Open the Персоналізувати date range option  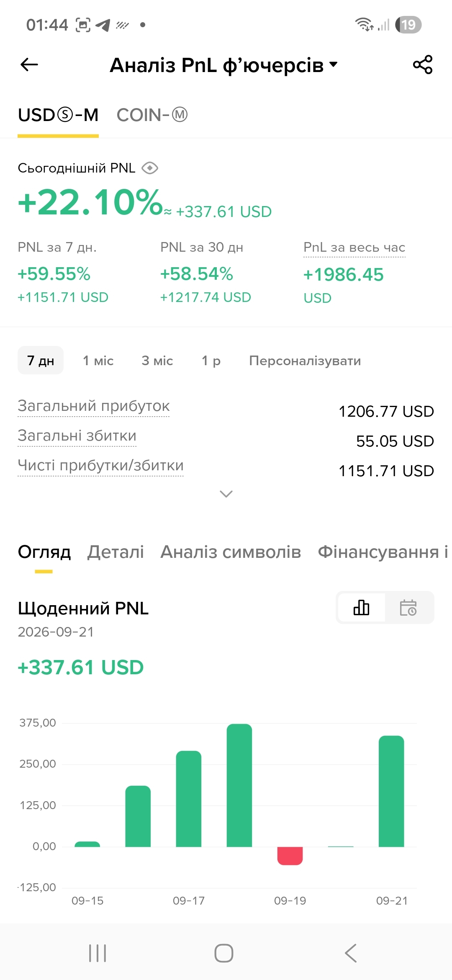[305, 361]
